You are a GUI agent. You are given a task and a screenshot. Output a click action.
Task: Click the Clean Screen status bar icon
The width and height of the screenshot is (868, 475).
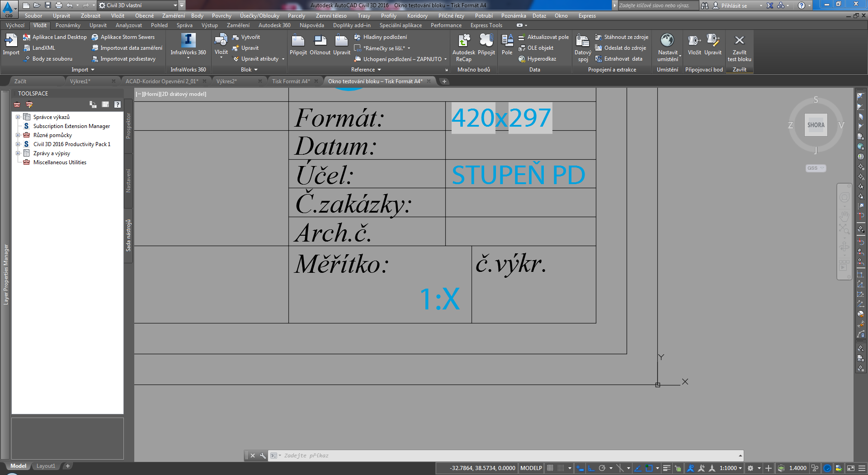coord(850,468)
